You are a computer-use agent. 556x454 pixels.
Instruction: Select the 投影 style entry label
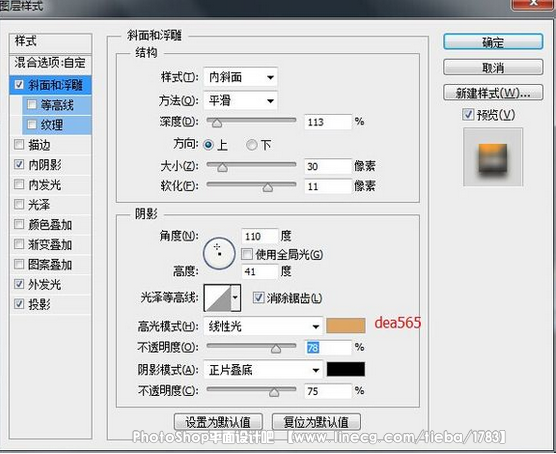tap(39, 304)
